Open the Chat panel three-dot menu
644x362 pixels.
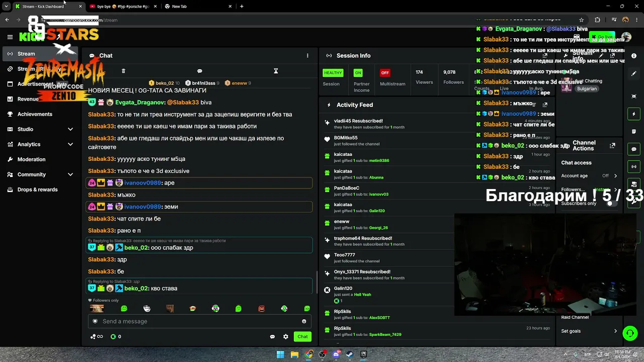(x=307, y=56)
